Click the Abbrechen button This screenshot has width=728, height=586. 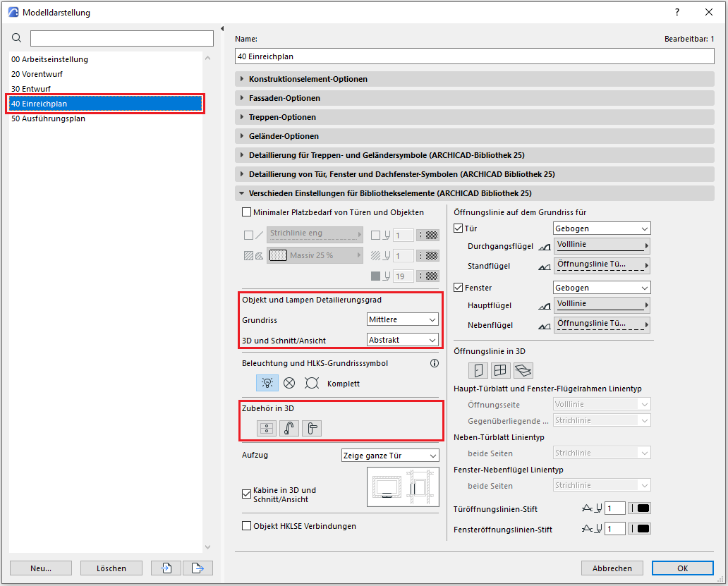click(612, 568)
